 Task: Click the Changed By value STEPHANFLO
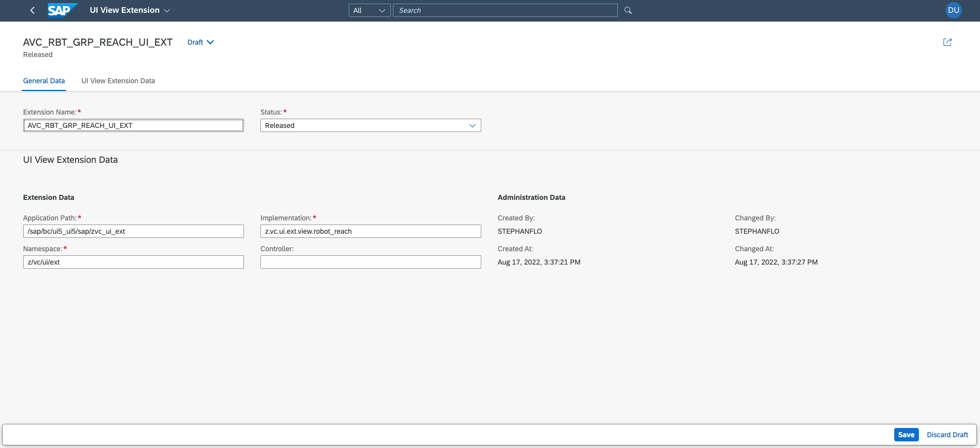click(757, 231)
